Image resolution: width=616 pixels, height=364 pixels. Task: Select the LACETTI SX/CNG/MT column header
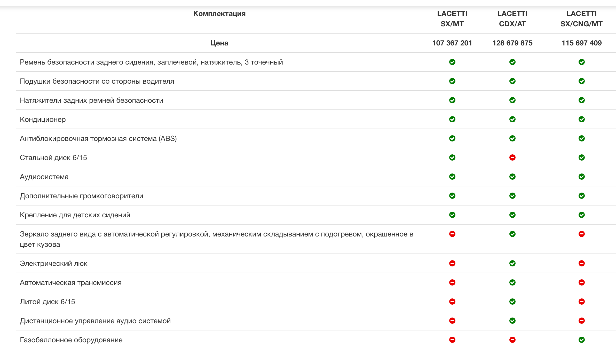[x=581, y=19]
